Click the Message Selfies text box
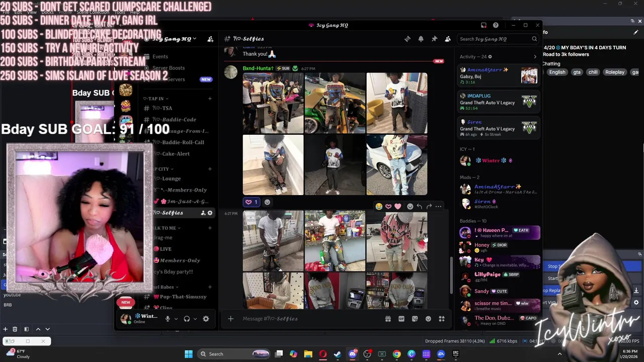 [x=312, y=319]
